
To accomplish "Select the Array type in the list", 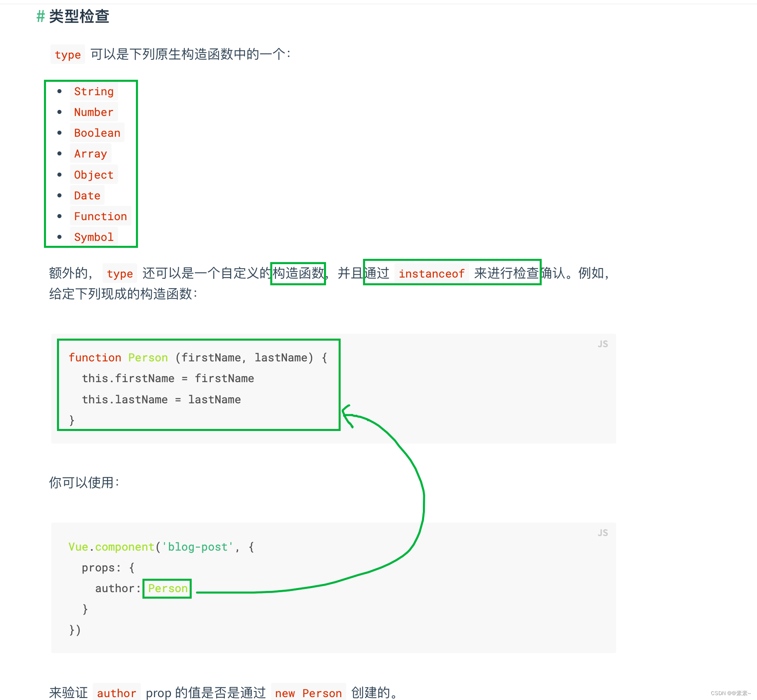I will point(90,153).
